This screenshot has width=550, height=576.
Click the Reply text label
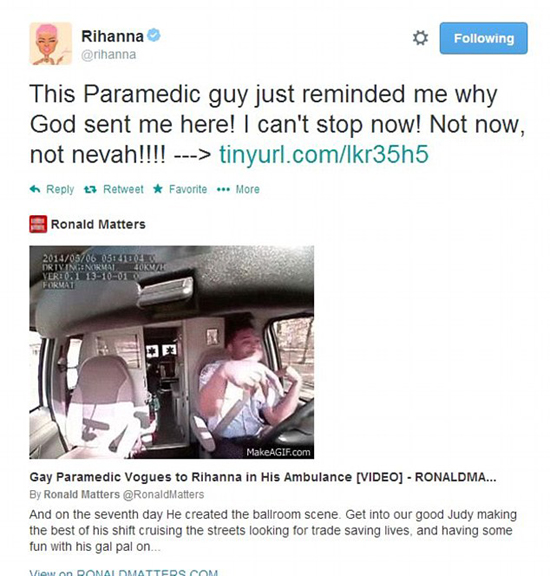click(x=60, y=190)
